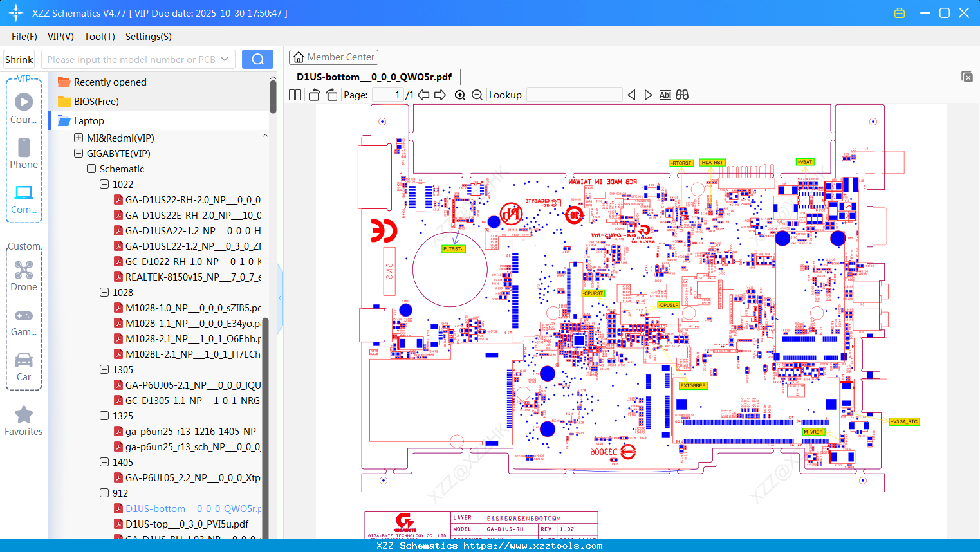The height and width of the screenshot is (552, 980).
Task: Toggle the Shrink panel button
Action: tap(19, 60)
